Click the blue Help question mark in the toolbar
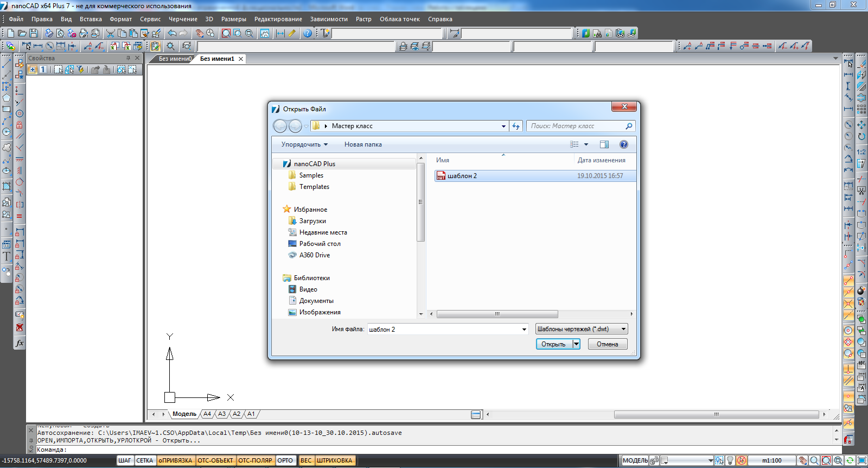The width and height of the screenshot is (868, 468). (308, 34)
